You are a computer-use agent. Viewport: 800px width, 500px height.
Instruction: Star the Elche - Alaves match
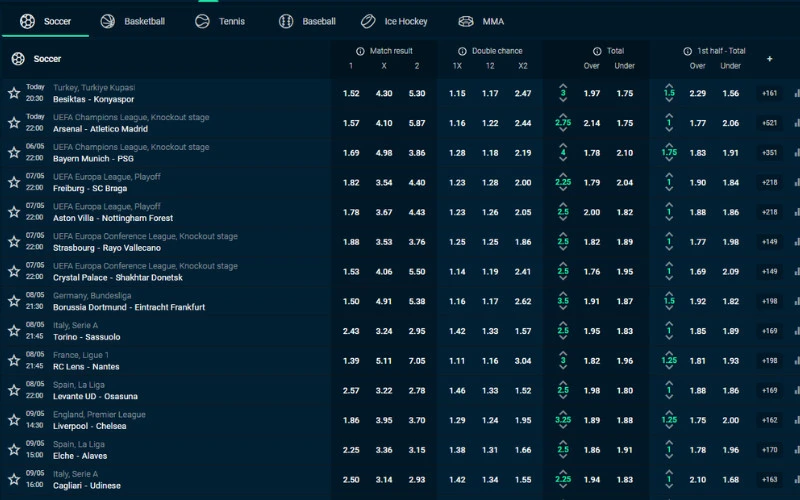tap(14, 450)
